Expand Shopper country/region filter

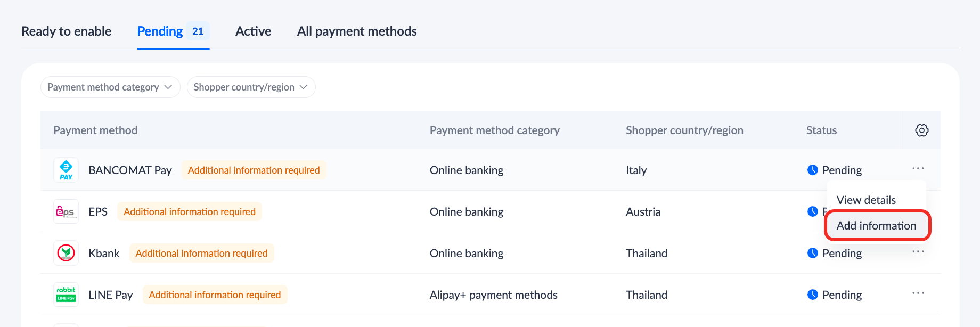[251, 87]
